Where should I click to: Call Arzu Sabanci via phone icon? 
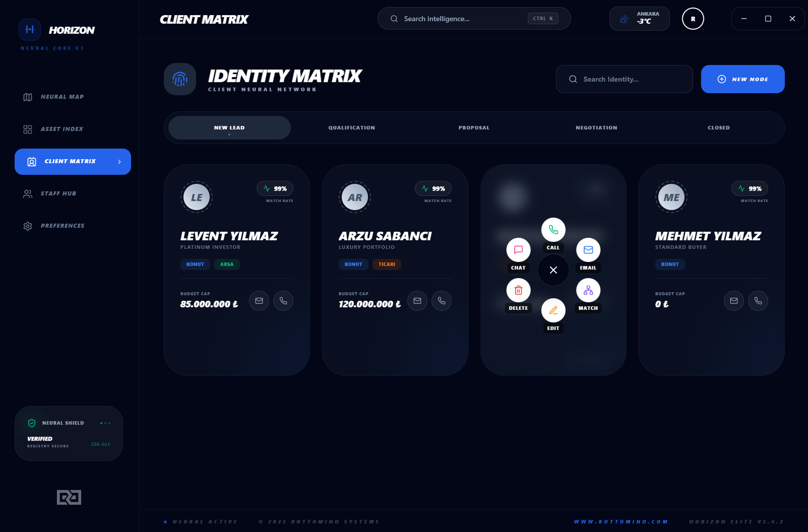[x=441, y=301]
